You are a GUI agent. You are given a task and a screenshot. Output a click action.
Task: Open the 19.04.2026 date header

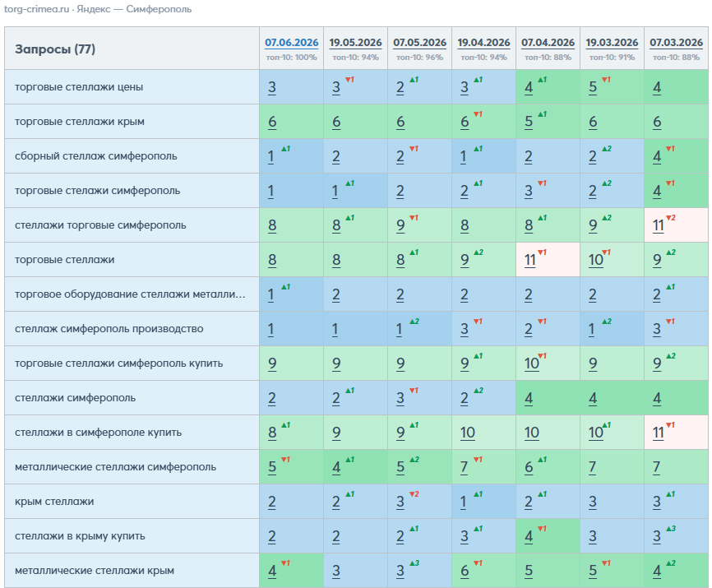pos(483,43)
